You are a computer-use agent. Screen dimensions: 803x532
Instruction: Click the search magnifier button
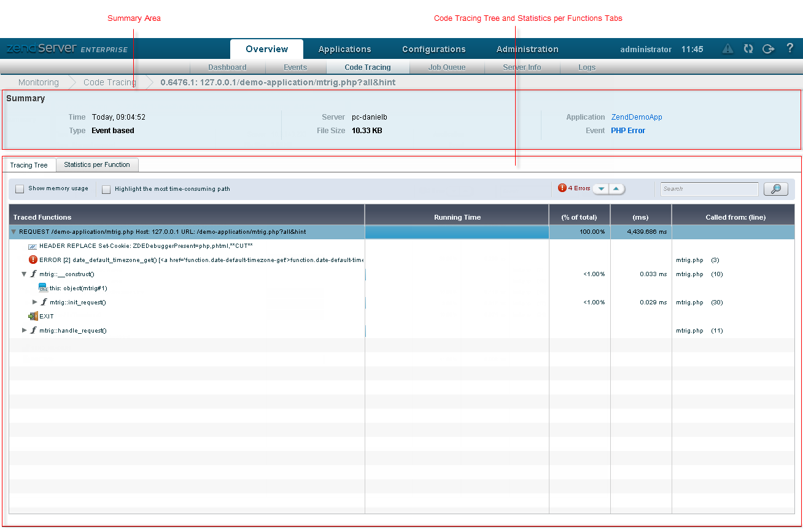[775, 189]
